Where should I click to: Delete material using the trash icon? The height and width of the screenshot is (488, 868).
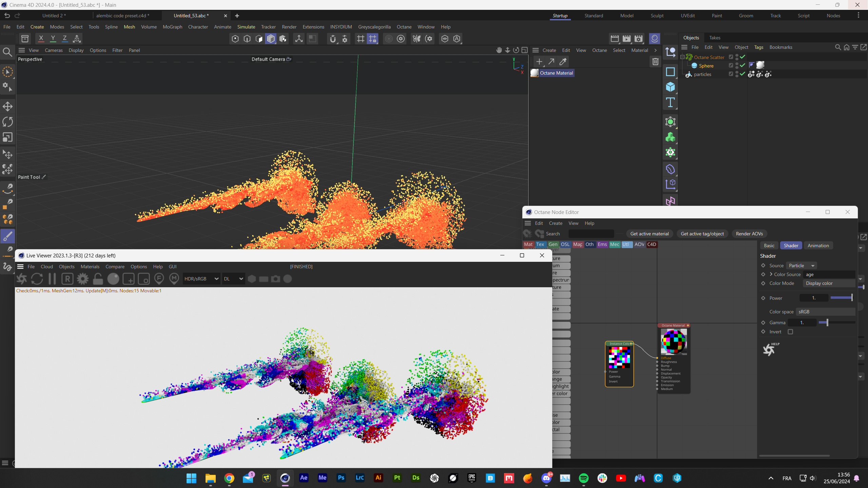click(655, 61)
